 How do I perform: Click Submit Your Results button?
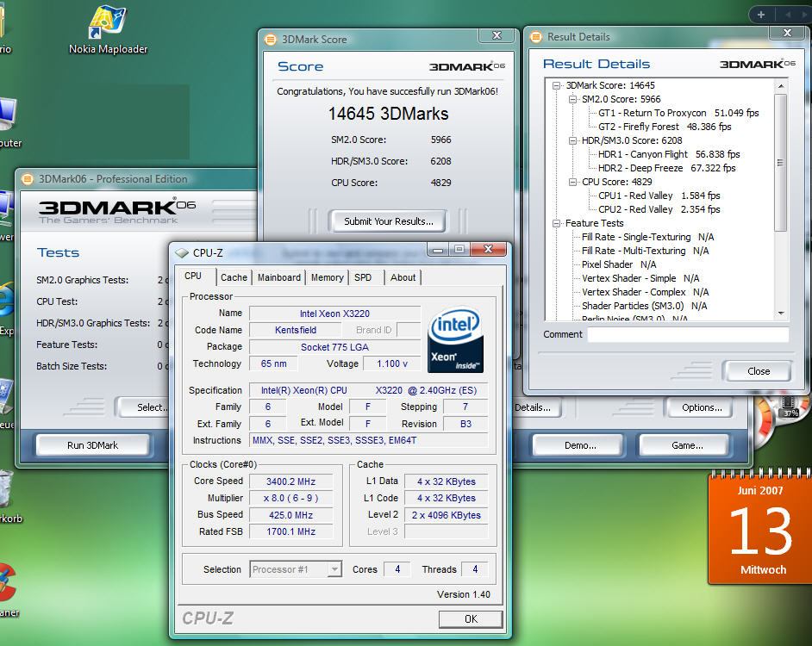tap(389, 221)
